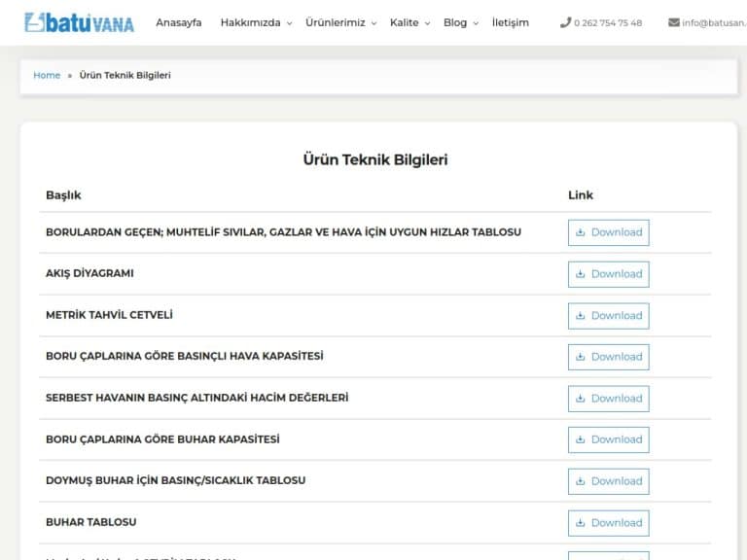The height and width of the screenshot is (560, 747).
Task: Click the batuVANA logo
Action: pos(79,23)
